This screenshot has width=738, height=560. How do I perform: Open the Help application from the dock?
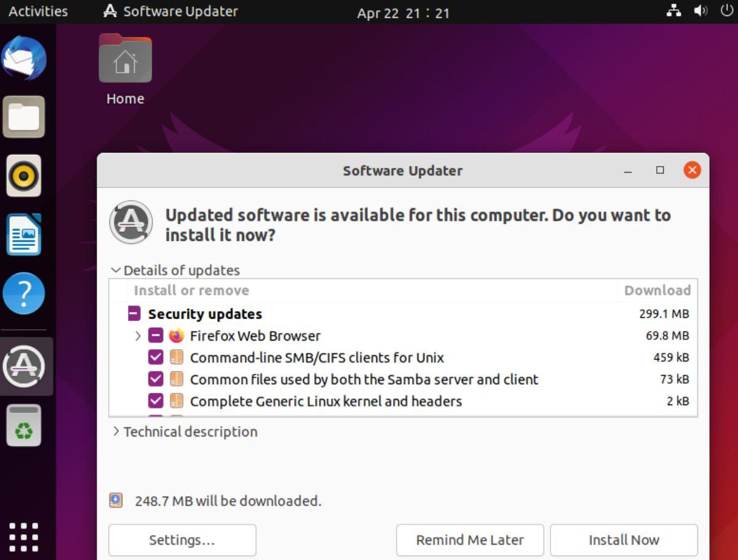[25, 293]
